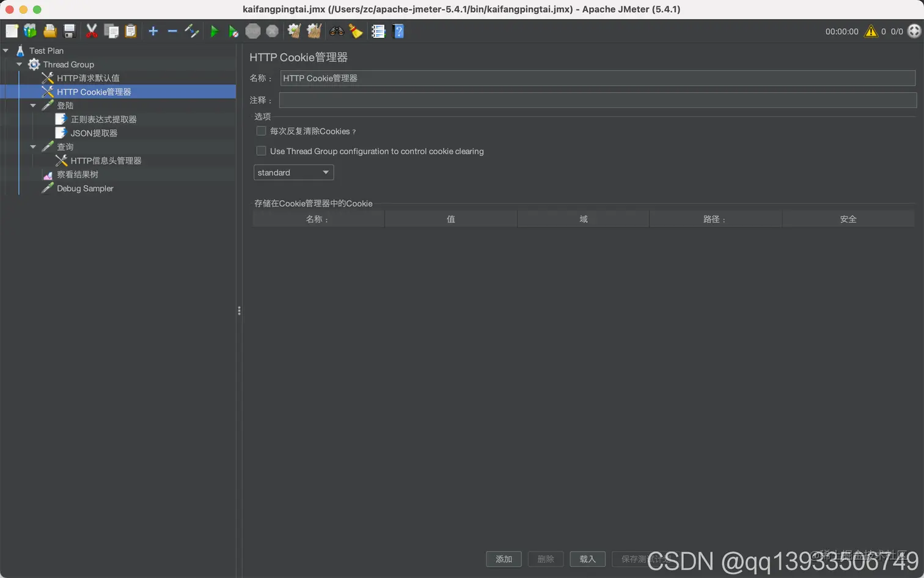Collapse all tree nodes with minus icon
This screenshot has height=578, width=924.
172,31
